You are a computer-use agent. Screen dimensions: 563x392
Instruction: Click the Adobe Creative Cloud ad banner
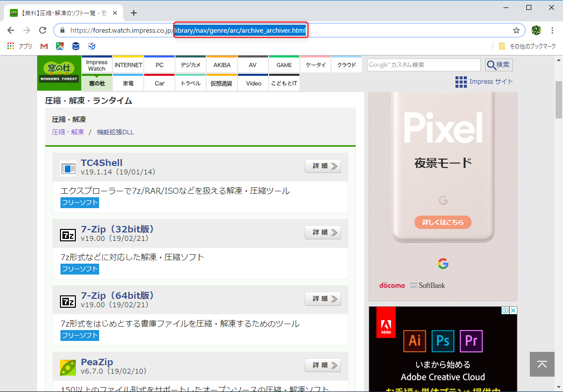point(443,349)
